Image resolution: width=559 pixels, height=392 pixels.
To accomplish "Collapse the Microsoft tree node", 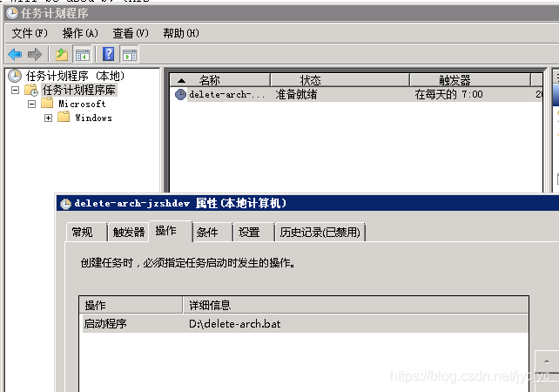I will pyautogui.click(x=31, y=104).
